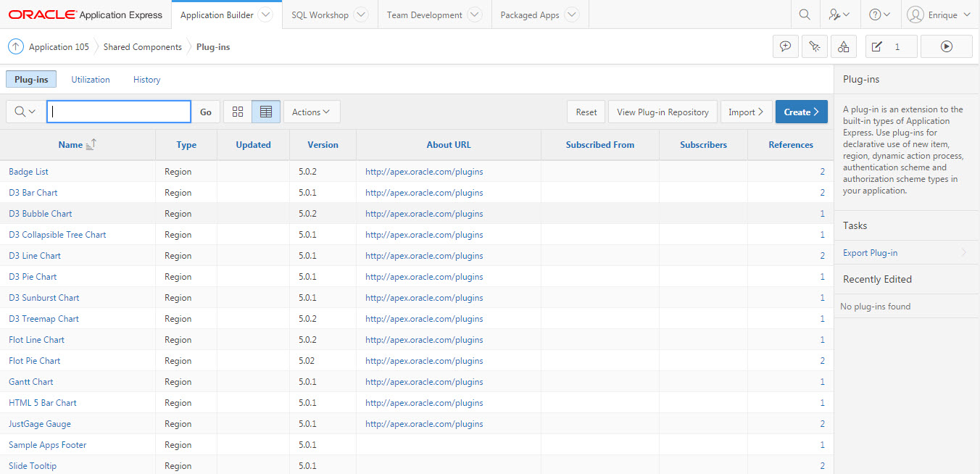Click the upward home arrow beside Application 105
This screenshot has width=980, height=474.
pos(15,46)
